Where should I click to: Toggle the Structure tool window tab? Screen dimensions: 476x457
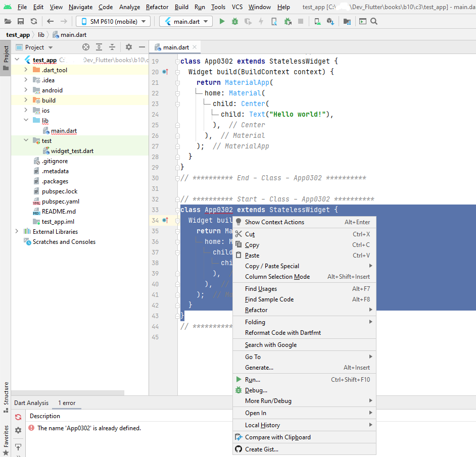6,397
